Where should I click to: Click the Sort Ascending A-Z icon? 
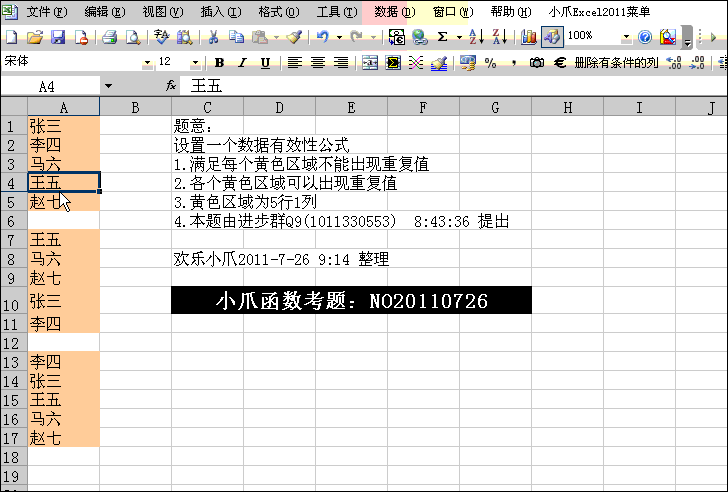[x=476, y=37]
